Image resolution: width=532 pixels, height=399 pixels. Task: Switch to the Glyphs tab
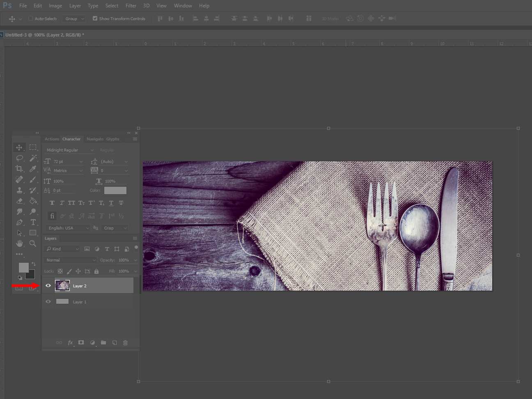pos(113,139)
